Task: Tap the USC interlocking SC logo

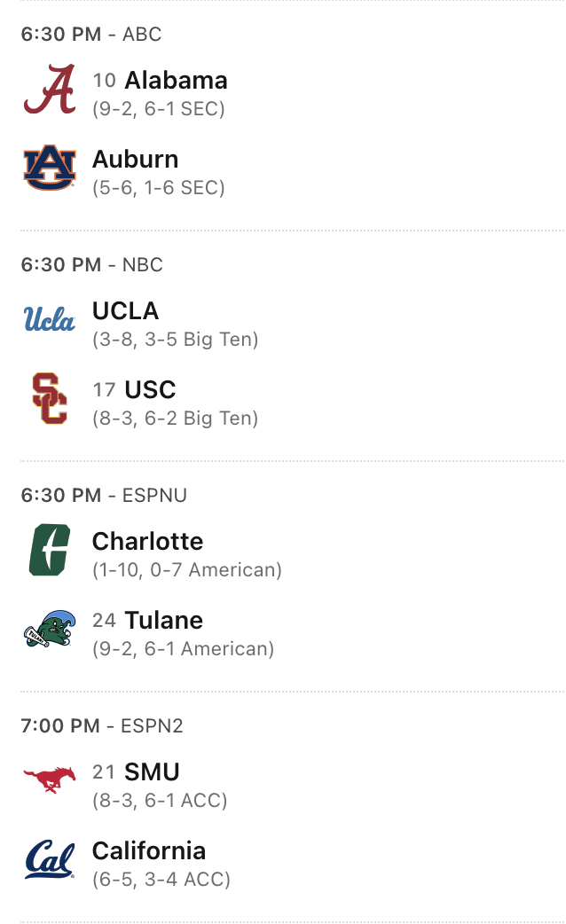Action: [50, 399]
